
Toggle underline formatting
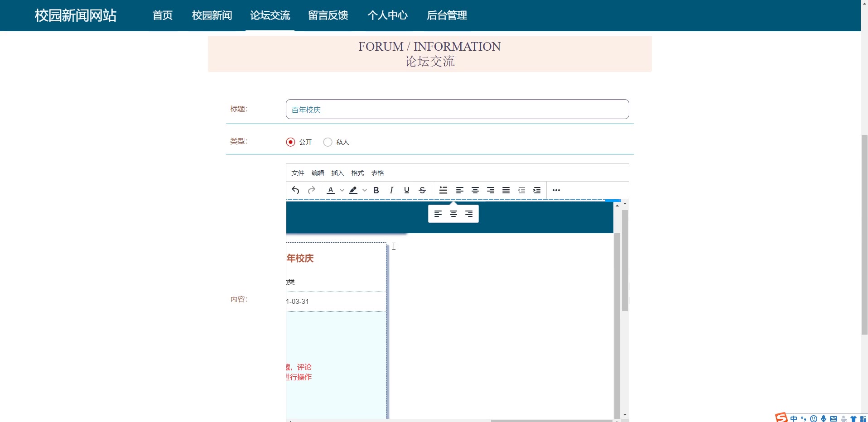[x=407, y=190]
